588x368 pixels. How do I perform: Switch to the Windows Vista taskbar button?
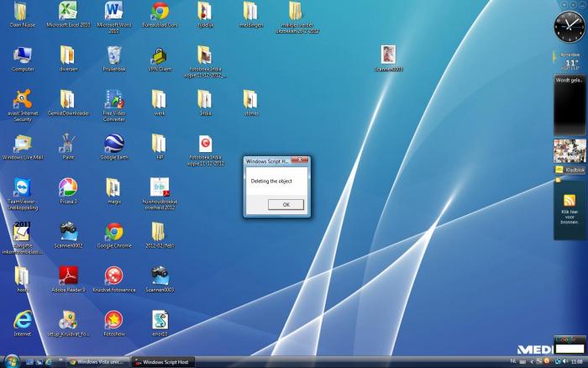tap(97, 362)
